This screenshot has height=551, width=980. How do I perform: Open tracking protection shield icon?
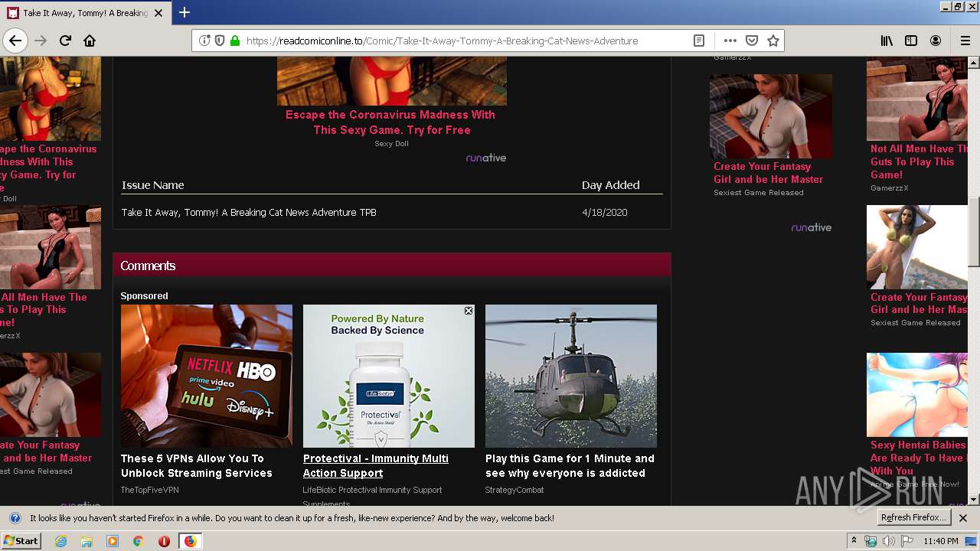tap(220, 41)
